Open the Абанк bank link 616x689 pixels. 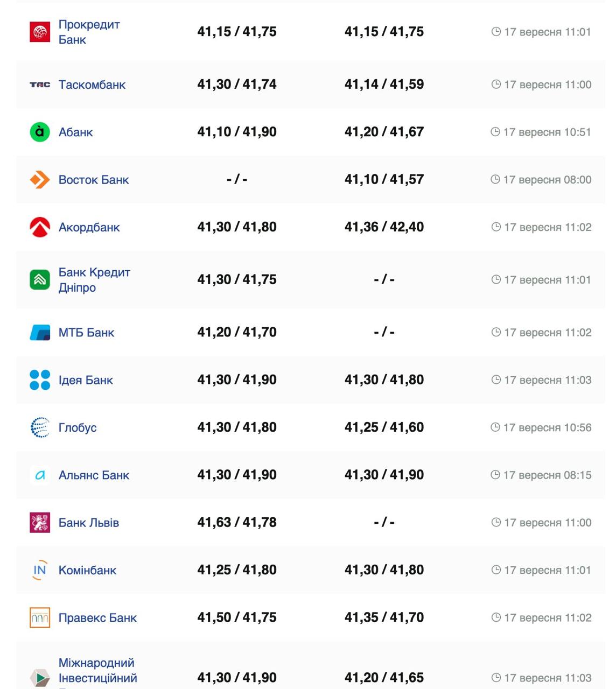76,132
